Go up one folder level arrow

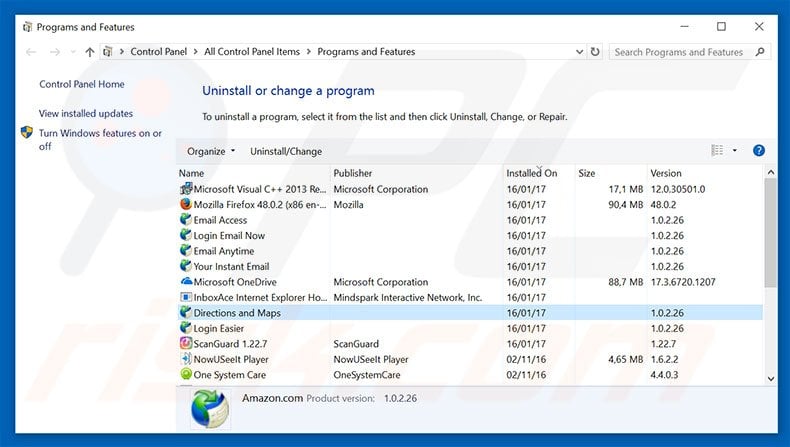coord(90,52)
